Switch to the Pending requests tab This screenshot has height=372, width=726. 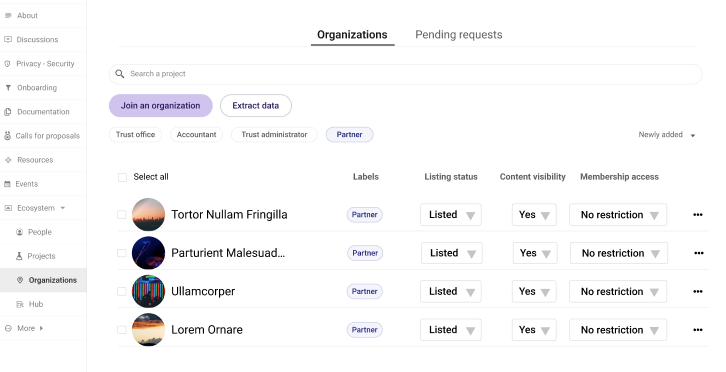coord(458,35)
